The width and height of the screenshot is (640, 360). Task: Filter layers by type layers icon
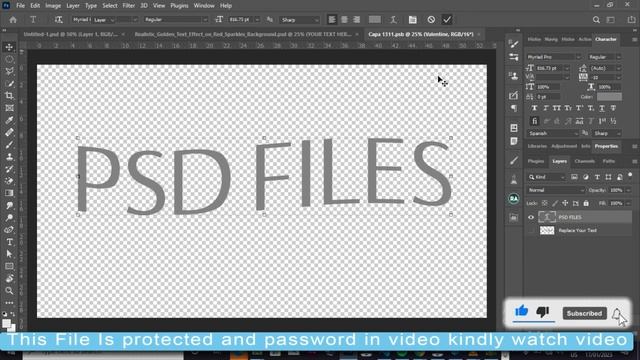pyautogui.click(x=597, y=177)
